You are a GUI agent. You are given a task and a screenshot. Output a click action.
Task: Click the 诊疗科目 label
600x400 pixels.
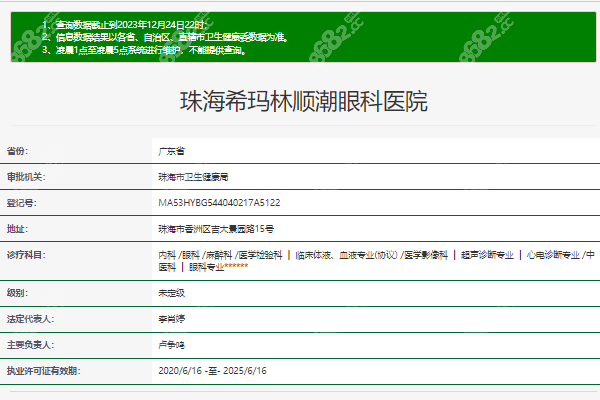coord(26,255)
